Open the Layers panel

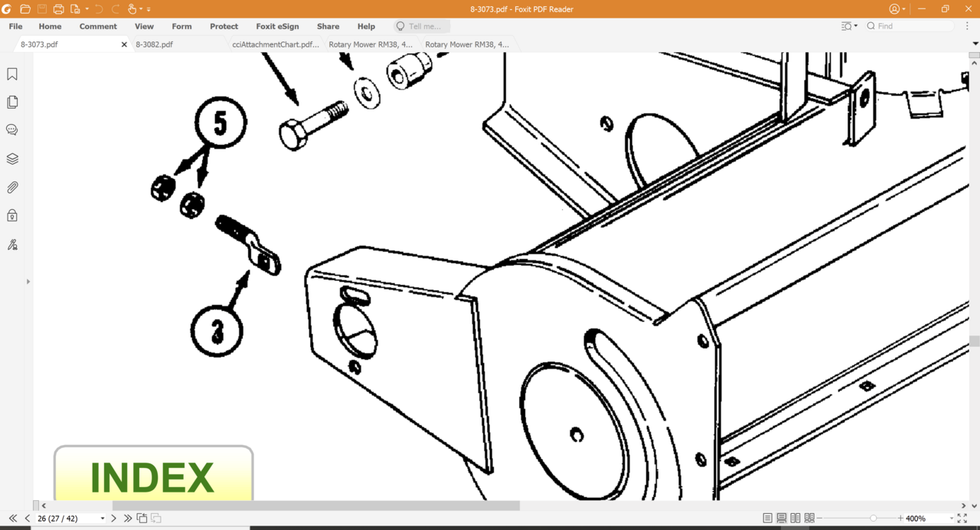[12, 159]
